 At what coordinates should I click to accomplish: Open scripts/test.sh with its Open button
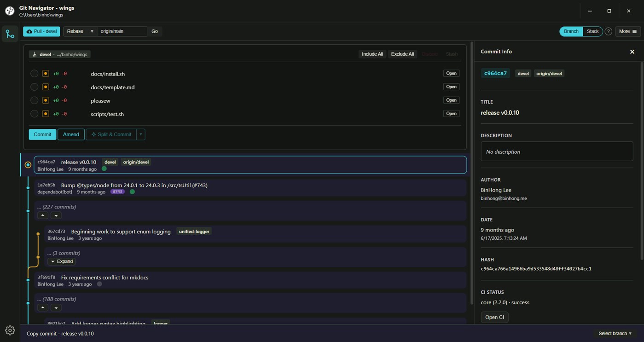tap(451, 113)
